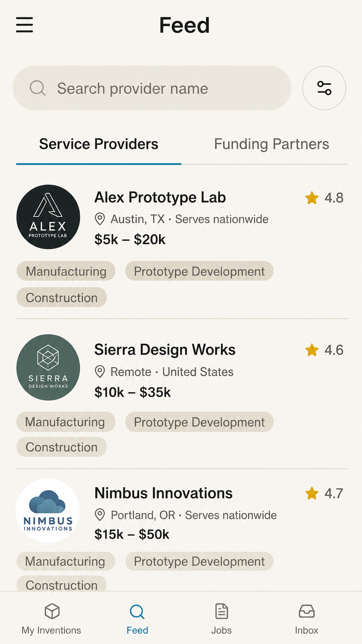Open Sierra Design Works logo thumbnail
This screenshot has width=362, height=644.
point(48,367)
